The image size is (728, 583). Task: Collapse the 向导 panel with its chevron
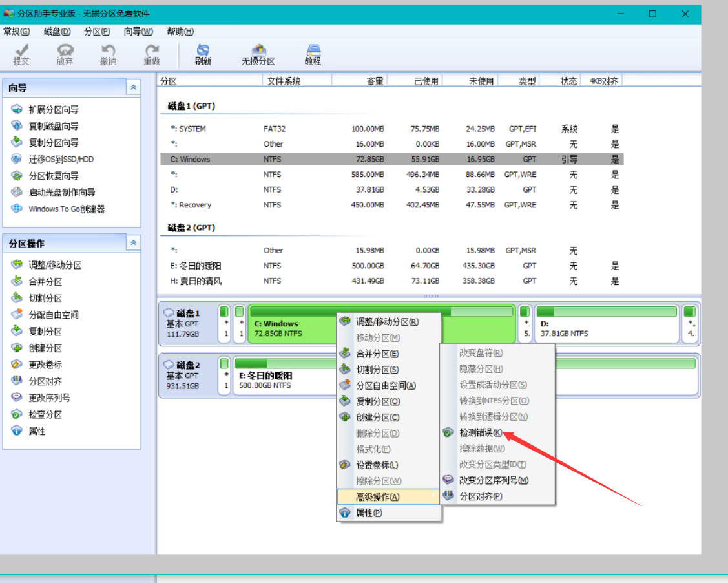134,87
